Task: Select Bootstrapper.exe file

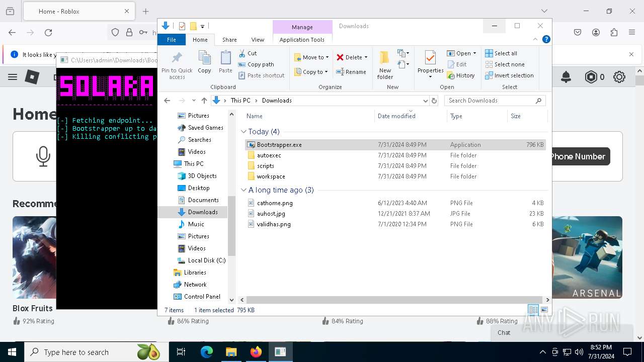Action: coord(395,145)
